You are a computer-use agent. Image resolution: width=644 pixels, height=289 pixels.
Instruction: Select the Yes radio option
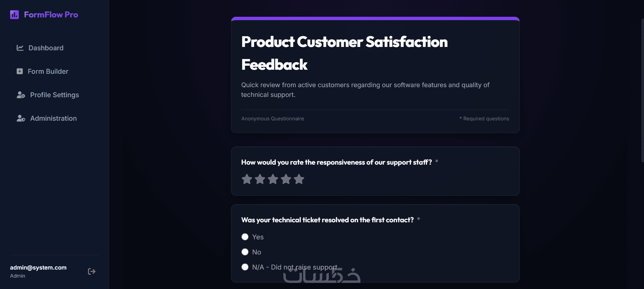[x=245, y=237]
